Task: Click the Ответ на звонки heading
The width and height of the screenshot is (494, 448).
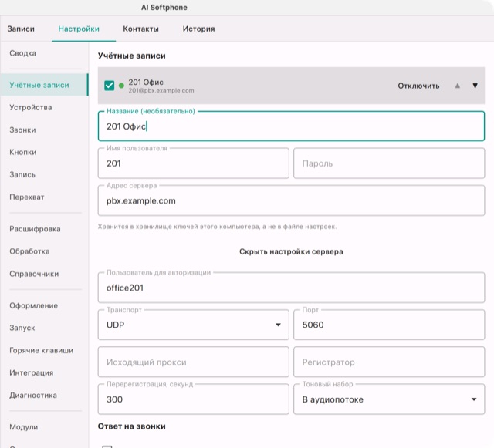Action: pyautogui.click(x=132, y=426)
